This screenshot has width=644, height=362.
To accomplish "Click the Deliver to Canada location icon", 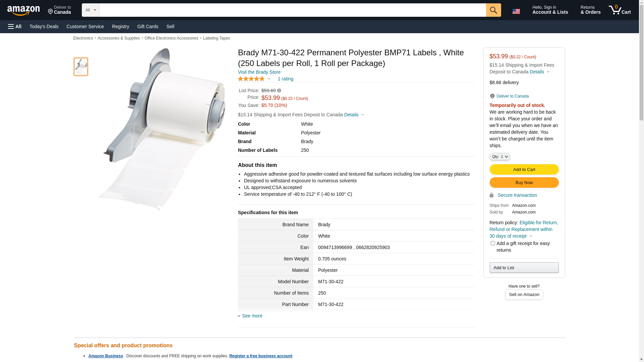I will (492, 96).
